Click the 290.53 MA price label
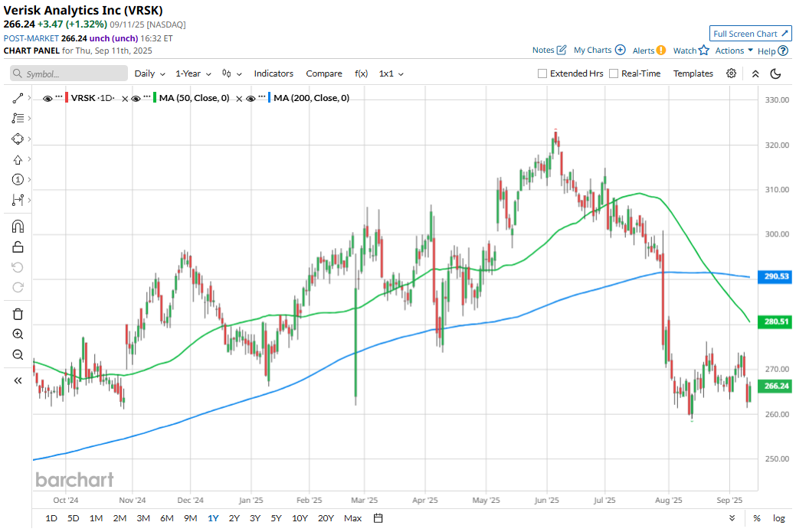Screen dimensions: 796x532 (775, 276)
